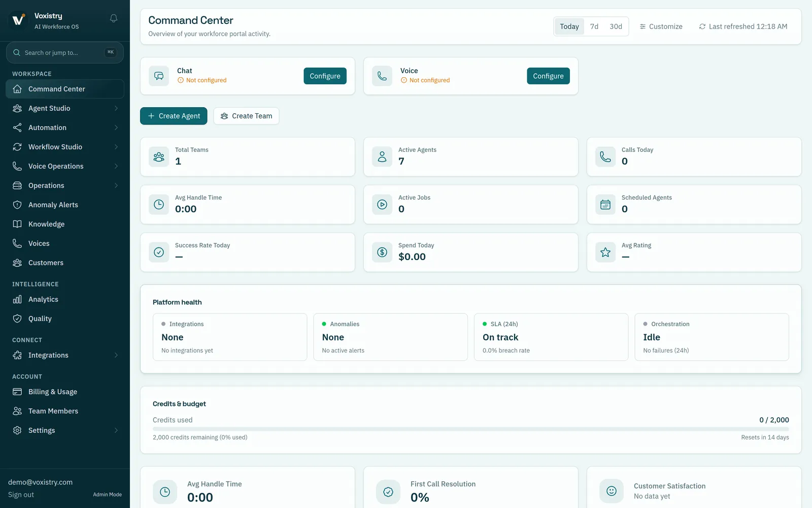Screen dimensions: 812x508
Task: Configure the Voice channel
Action: point(548,76)
